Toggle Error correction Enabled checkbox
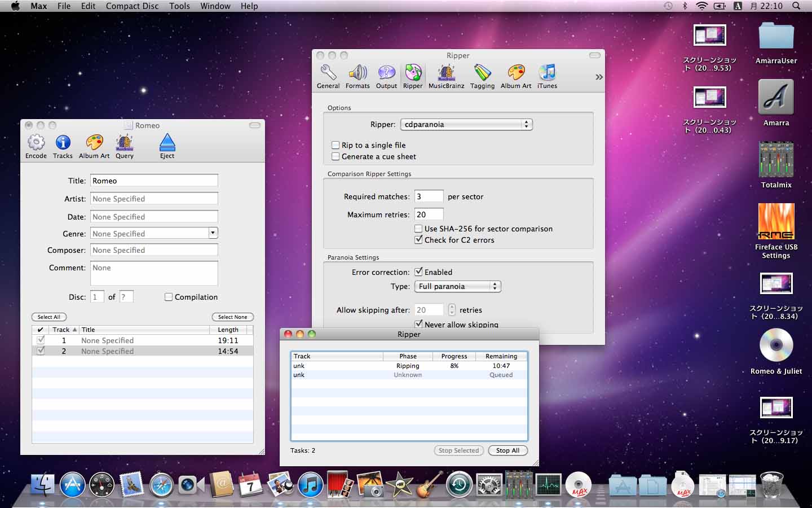Viewport: 812px width, 508px height. (418, 271)
